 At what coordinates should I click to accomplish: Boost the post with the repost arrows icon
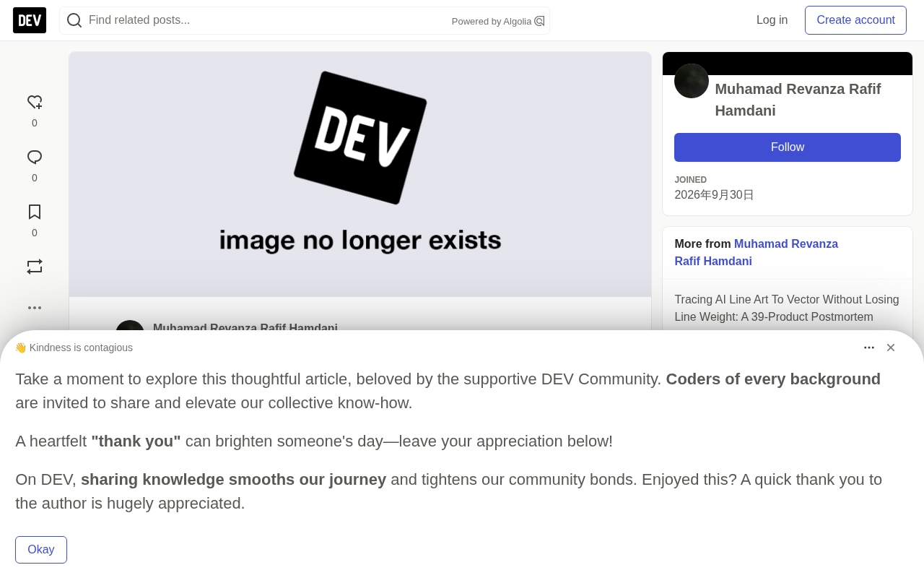tap(35, 267)
